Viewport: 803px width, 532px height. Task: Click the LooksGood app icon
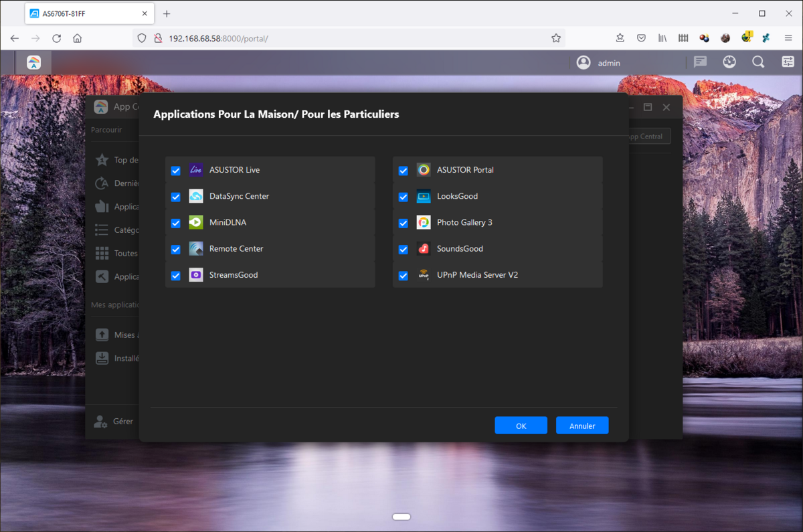(424, 196)
